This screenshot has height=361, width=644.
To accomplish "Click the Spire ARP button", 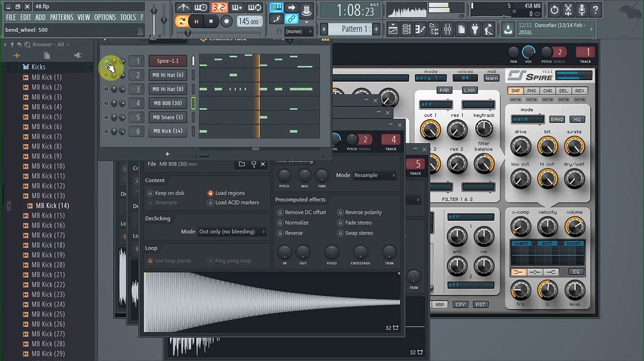I will (440, 304).
